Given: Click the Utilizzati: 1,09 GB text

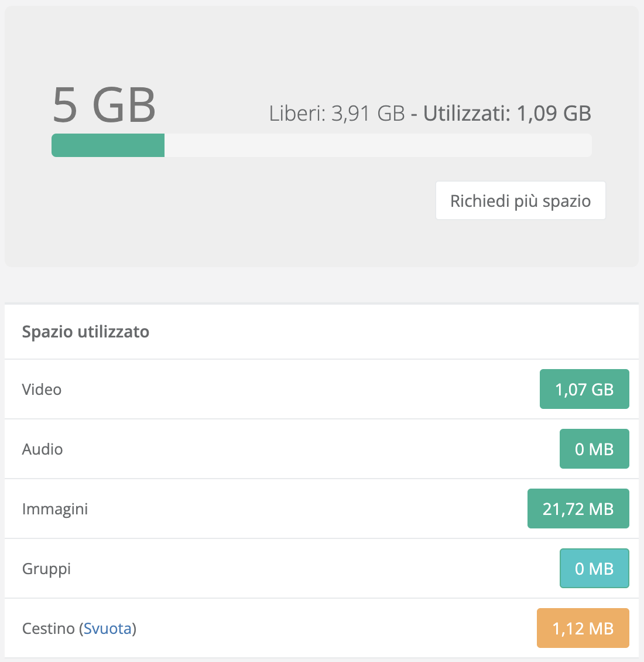Looking at the screenshot, I should coord(507,114).
